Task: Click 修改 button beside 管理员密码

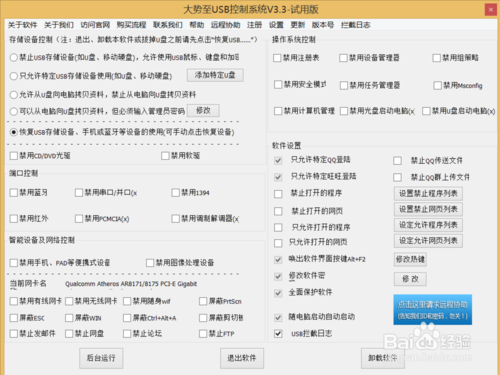Action: pos(203,110)
